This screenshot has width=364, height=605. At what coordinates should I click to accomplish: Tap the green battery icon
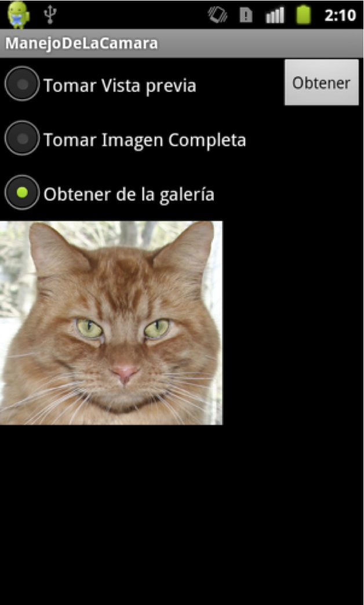[304, 15]
